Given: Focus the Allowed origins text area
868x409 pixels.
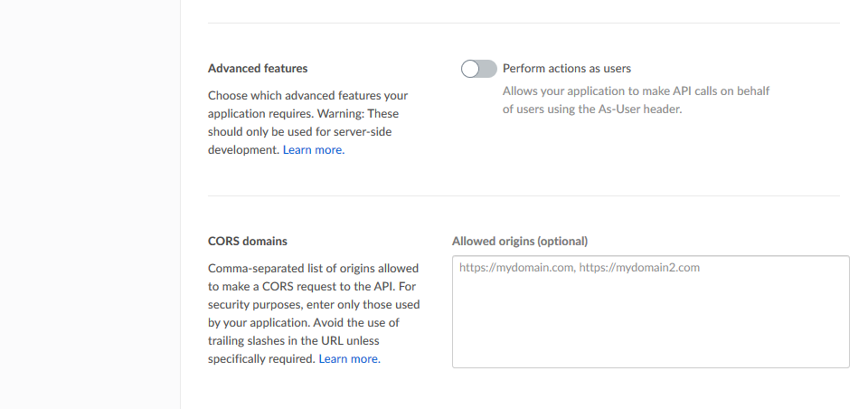Looking at the screenshot, I should [650, 317].
